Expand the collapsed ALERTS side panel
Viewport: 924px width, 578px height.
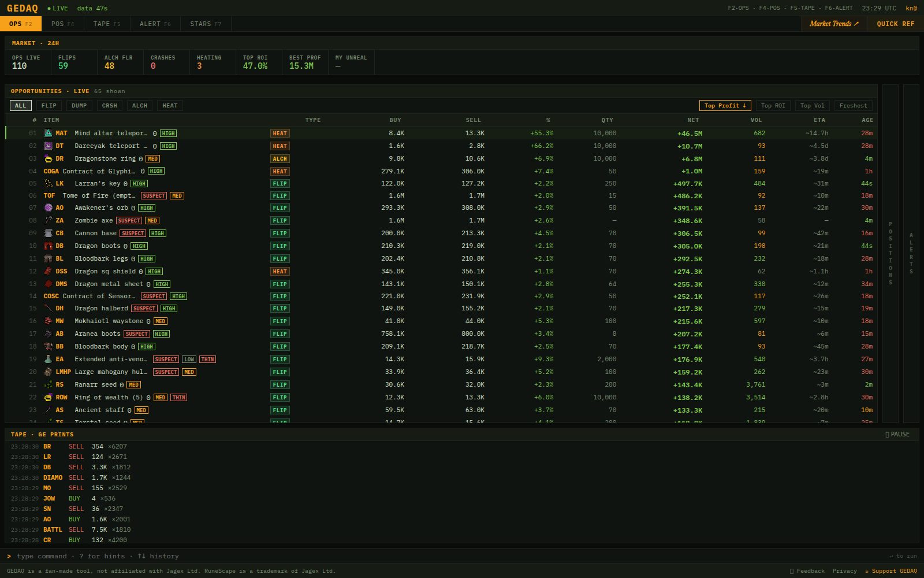911,254
